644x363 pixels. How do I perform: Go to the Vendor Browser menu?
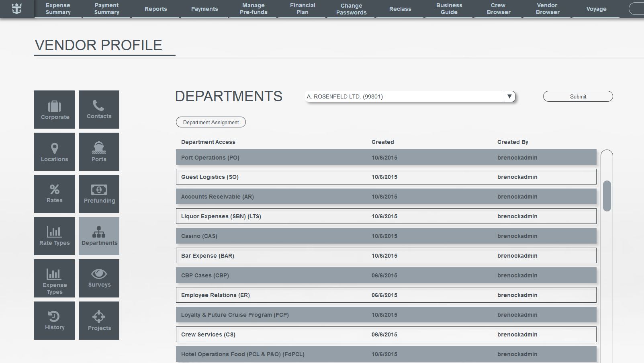pos(547,9)
